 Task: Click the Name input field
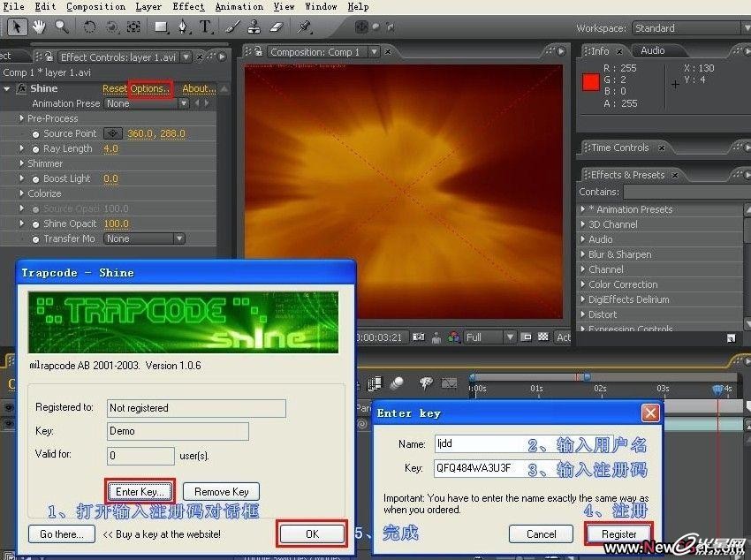pyautogui.click(x=475, y=443)
